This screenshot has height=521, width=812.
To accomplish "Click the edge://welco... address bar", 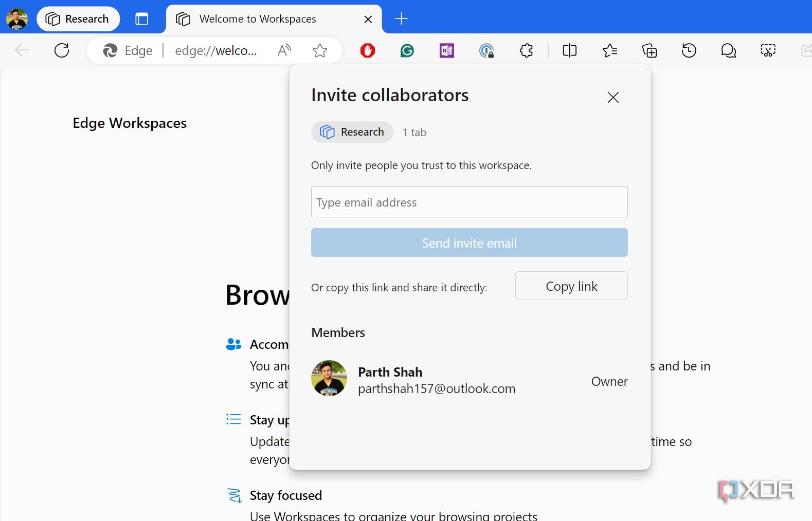I will pyautogui.click(x=215, y=50).
